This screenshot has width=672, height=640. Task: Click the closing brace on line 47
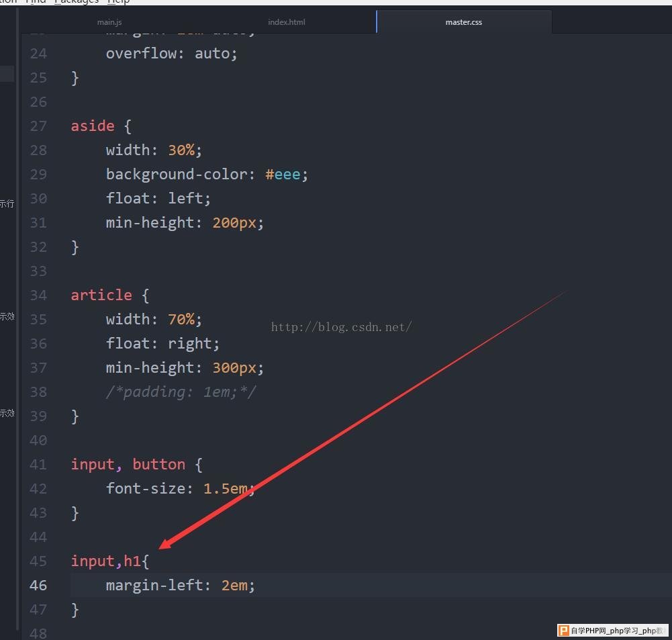pos(75,610)
